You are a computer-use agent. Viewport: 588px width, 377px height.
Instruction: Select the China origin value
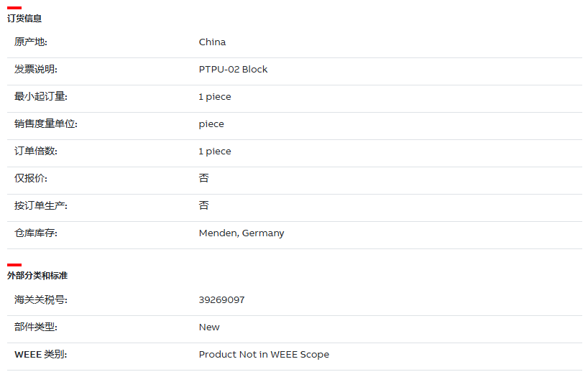pos(212,42)
